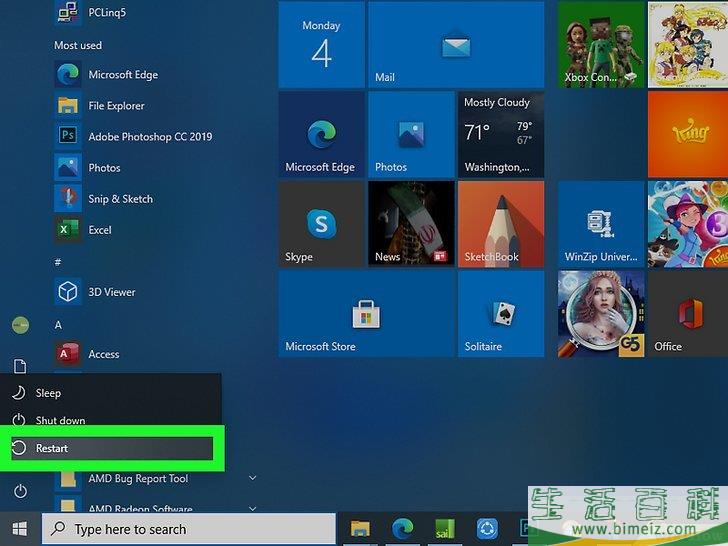Click the Power button in Start sidebar
The image size is (728, 546).
[20, 491]
